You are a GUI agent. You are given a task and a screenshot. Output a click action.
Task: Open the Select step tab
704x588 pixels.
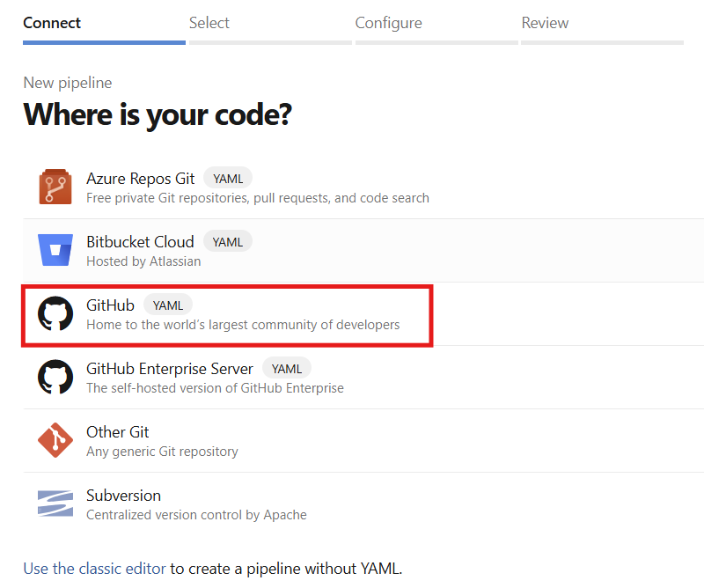click(209, 23)
